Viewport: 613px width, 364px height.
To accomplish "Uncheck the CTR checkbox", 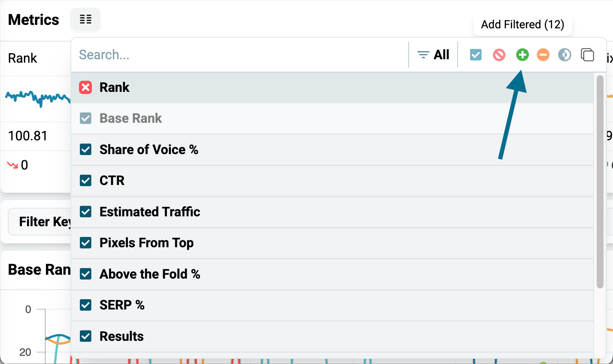I will pyautogui.click(x=85, y=181).
